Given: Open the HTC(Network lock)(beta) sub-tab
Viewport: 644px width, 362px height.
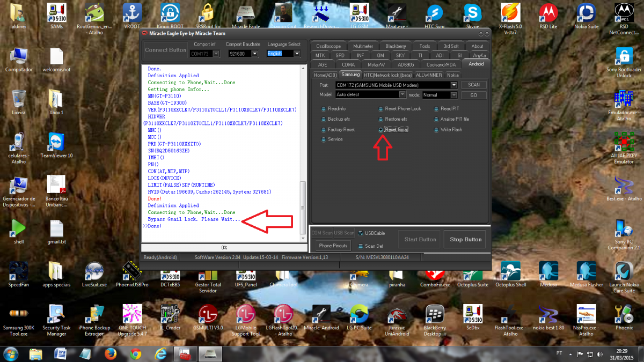Looking at the screenshot, I should coord(388,75).
